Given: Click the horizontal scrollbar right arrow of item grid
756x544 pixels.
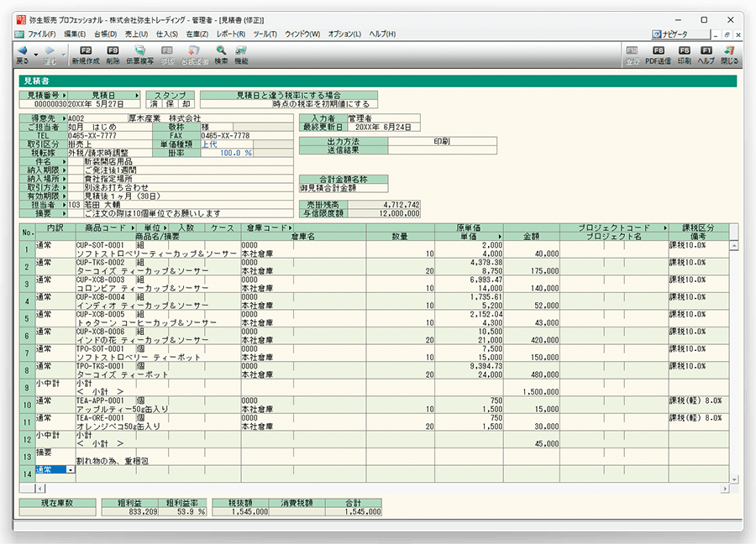Looking at the screenshot, I should tap(725, 489).
